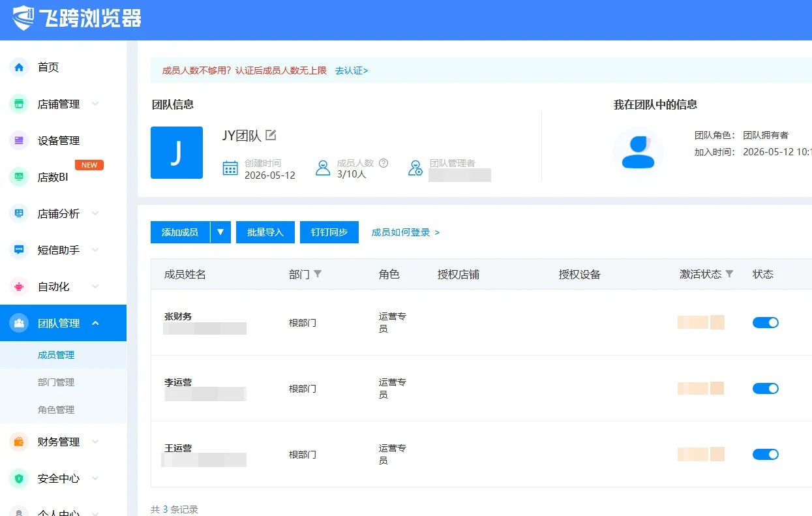
Task: Click the 团队管理者 admin icon
Action: pos(415,168)
